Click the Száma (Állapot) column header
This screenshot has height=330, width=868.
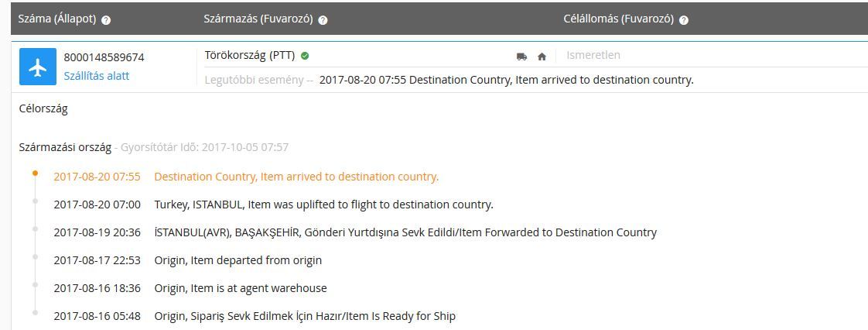pyautogui.click(x=57, y=19)
